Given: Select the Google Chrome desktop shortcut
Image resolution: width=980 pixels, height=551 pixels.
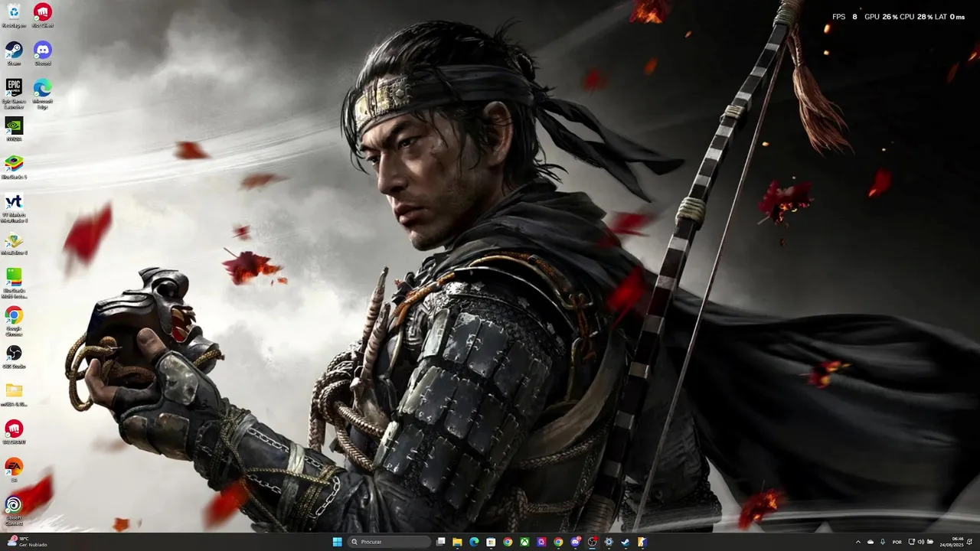Looking at the screenshot, I should pyautogui.click(x=14, y=321).
